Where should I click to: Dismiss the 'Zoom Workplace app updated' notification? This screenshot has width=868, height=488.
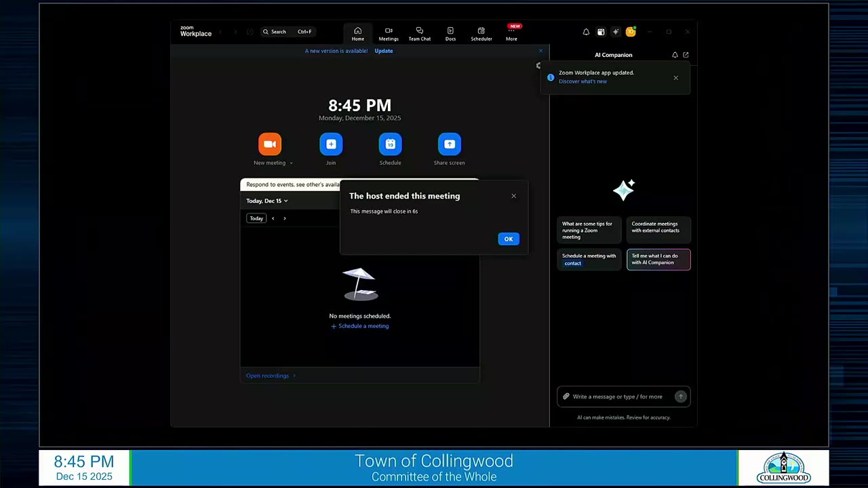pyautogui.click(x=675, y=78)
